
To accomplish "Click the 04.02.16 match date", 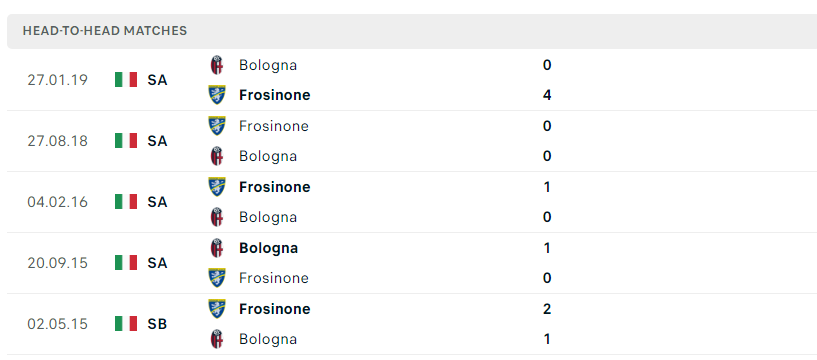I will click(57, 202).
